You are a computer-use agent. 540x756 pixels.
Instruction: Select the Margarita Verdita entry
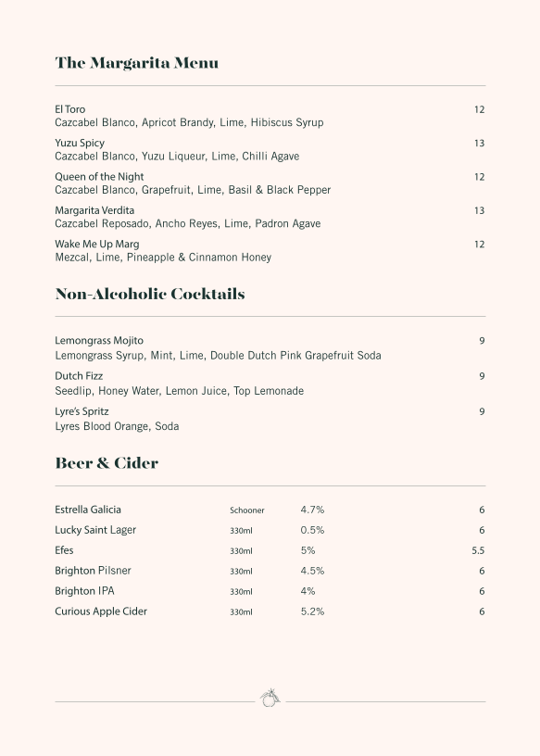(94, 210)
